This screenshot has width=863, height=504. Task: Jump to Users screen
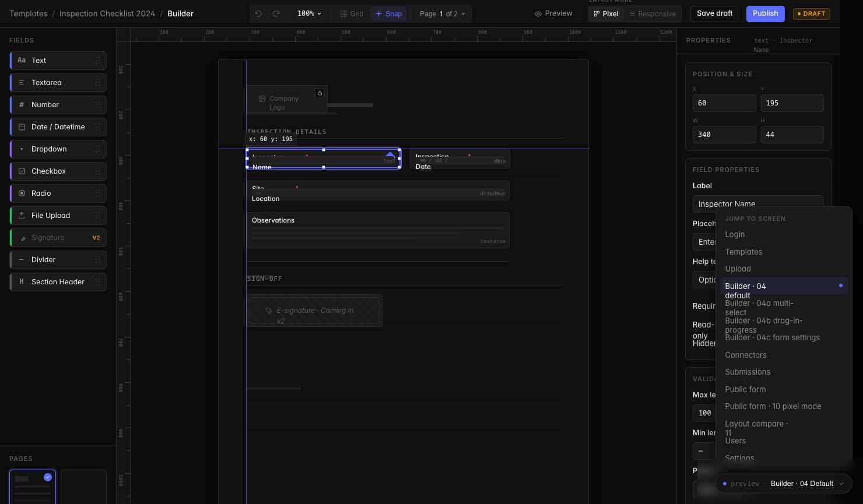784,440
